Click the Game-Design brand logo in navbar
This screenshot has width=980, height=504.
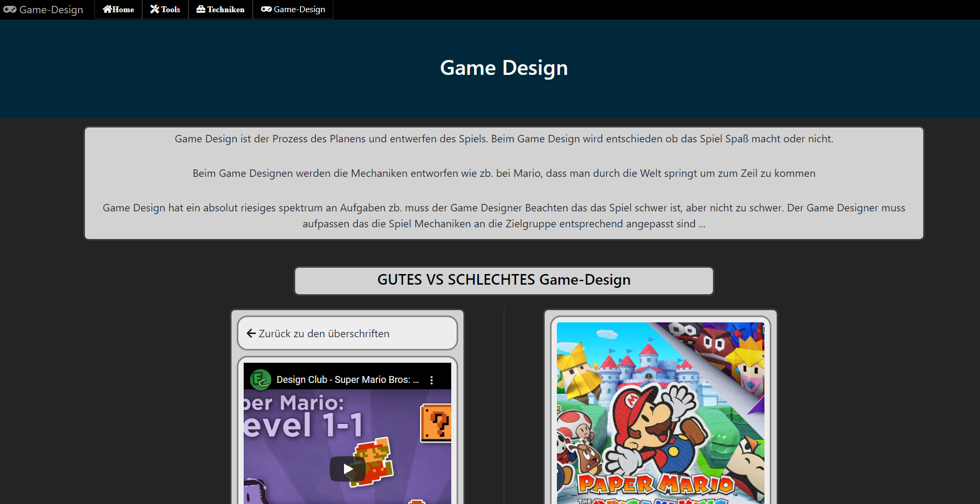[x=44, y=10]
